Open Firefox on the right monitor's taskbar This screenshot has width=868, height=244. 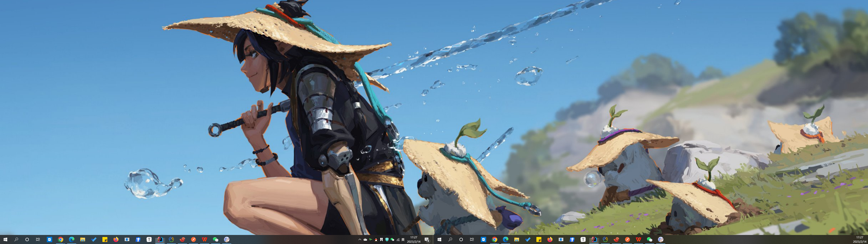(550, 240)
